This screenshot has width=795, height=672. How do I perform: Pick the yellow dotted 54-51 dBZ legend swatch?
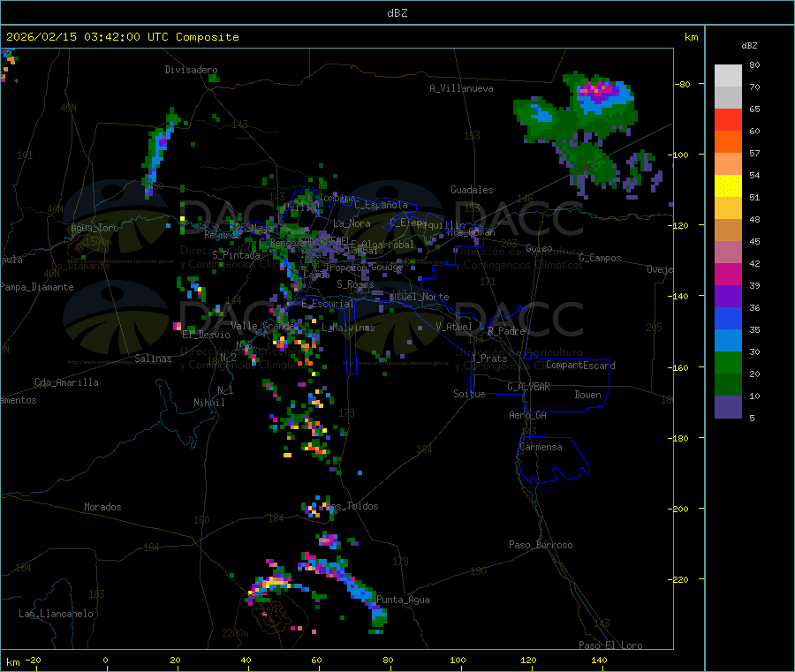click(728, 186)
